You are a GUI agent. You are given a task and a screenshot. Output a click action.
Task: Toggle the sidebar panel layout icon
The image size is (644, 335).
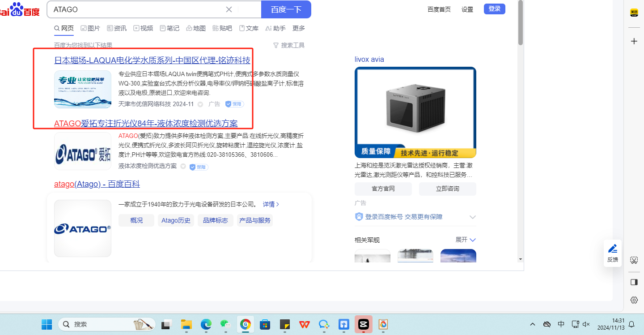click(634, 282)
